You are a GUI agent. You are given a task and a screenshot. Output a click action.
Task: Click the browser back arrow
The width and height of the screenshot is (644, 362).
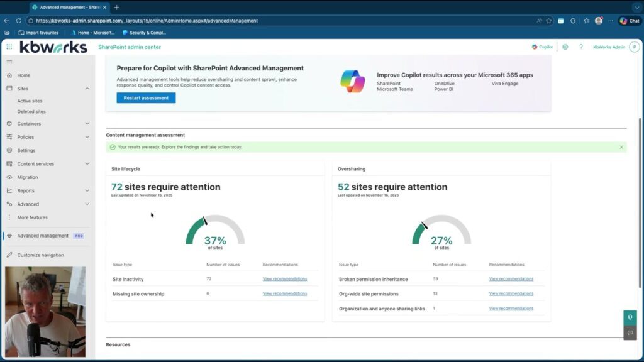point(6,21)
